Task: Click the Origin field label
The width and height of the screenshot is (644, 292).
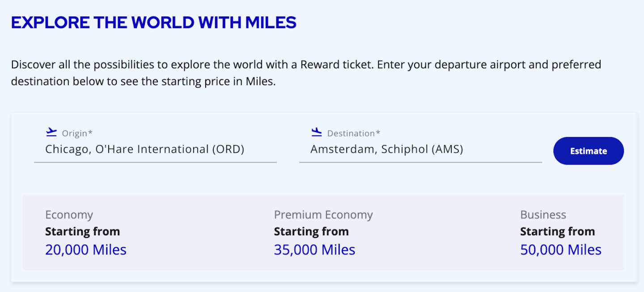Action: [x=77, y=133]
